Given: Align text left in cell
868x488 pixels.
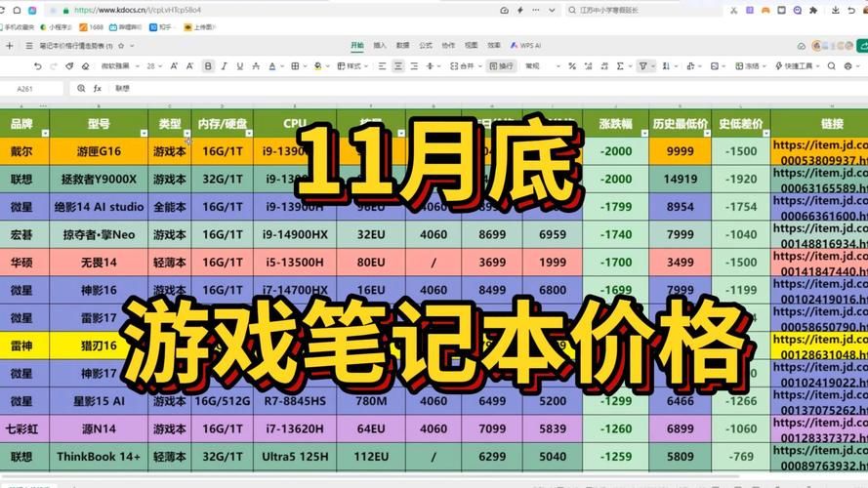Looking at the screenshot, I should [x=382, y=65].
